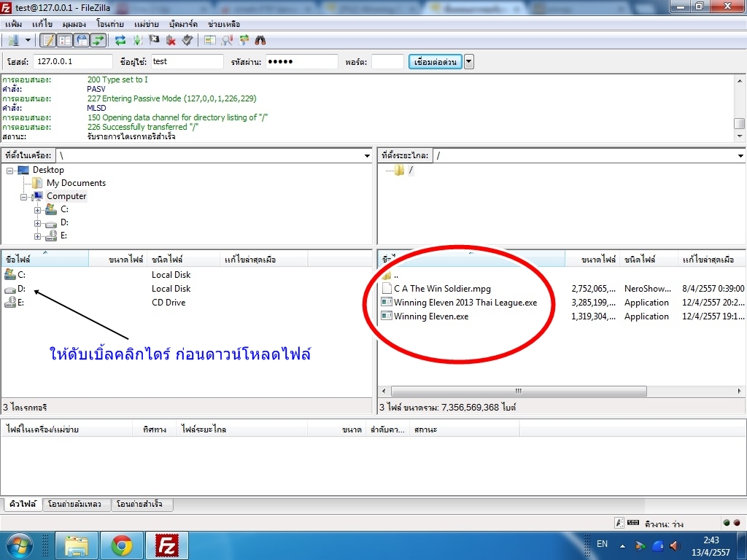Select the remote root folder in tree
747x560 pixels.
point(410,170)
